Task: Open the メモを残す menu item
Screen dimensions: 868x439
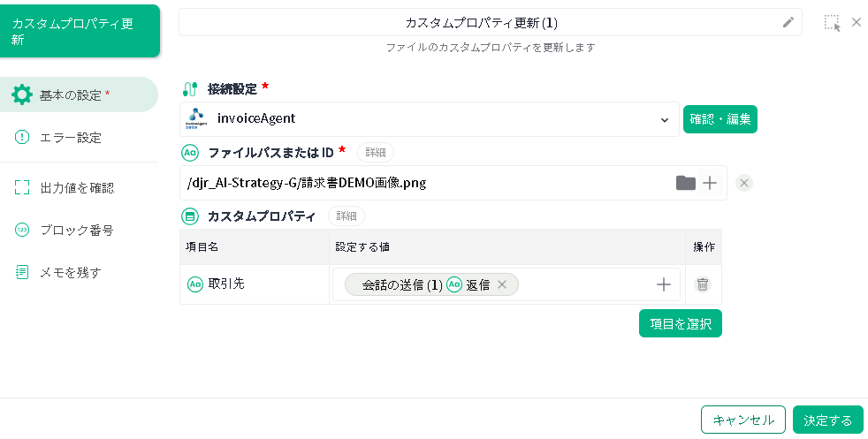Action: pyautogui.click(x=71, y=273)
